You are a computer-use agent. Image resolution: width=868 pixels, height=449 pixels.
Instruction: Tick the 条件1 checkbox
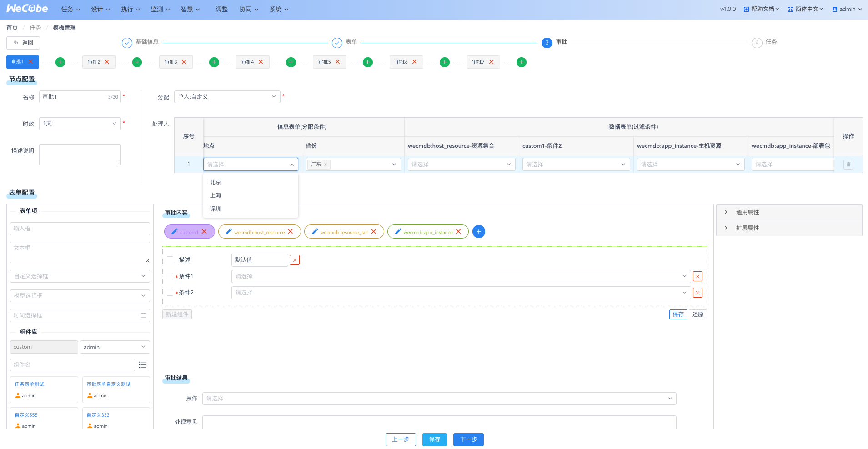(x=170, y=276)
